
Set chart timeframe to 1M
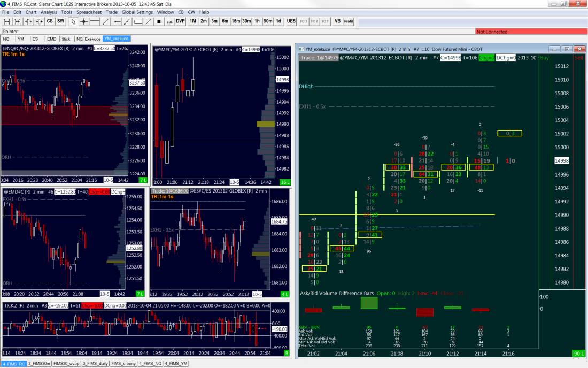[193, 21]
